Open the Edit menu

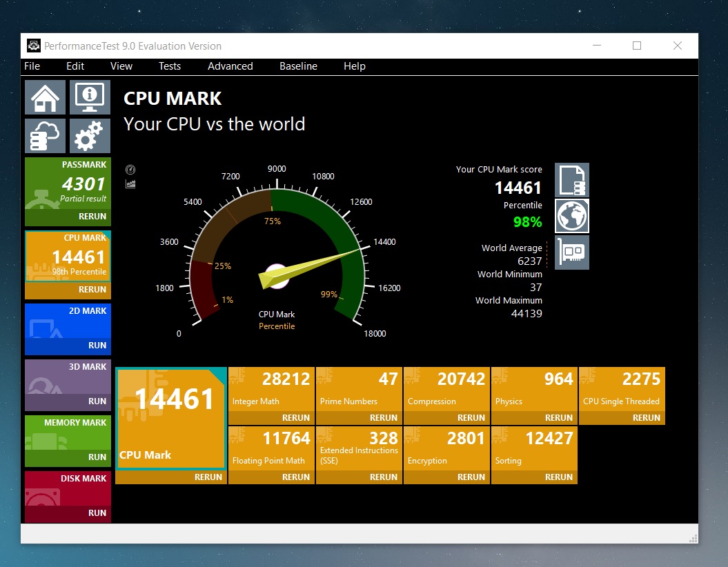(x=75, y=66)
